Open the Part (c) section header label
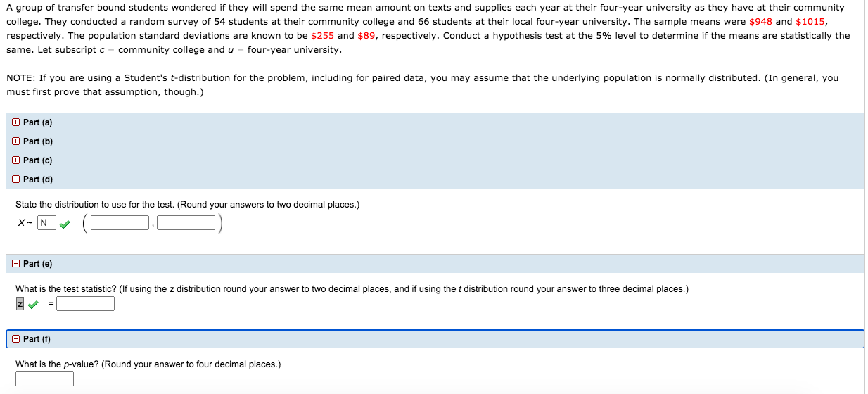The height and width of the screenshot is (394, 868). click(38, 160)
